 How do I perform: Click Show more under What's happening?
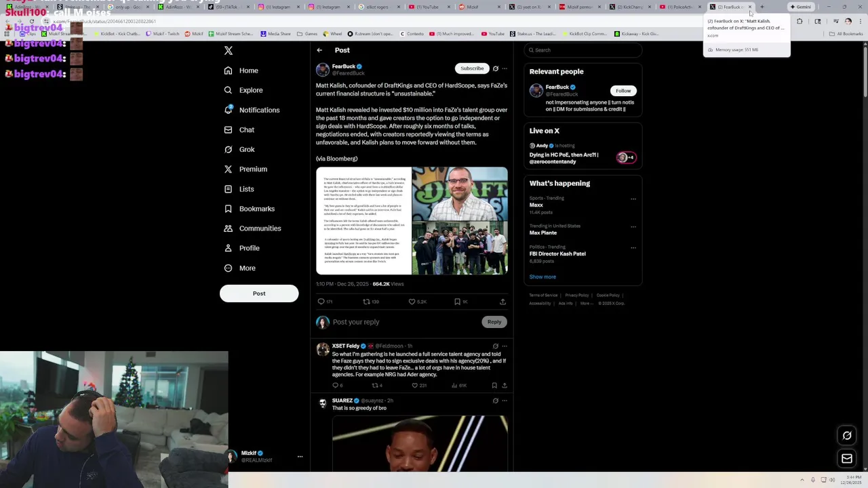[x=542, y=277]
